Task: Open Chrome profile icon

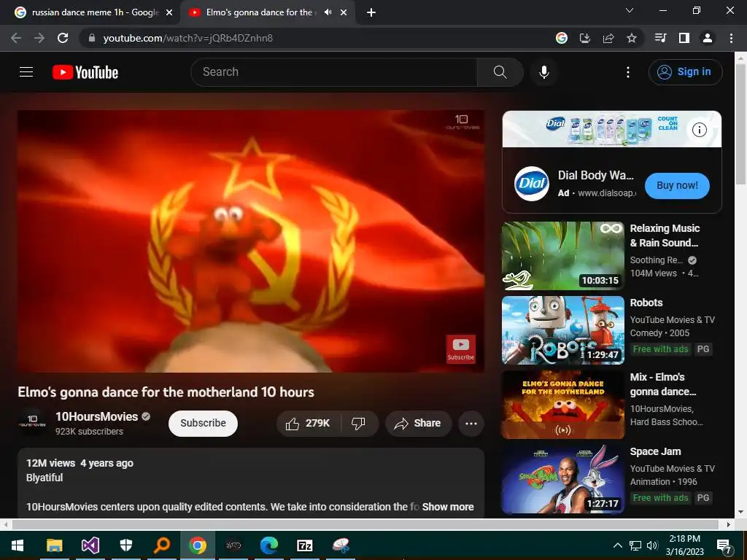Action: click(x=708, y=38)
